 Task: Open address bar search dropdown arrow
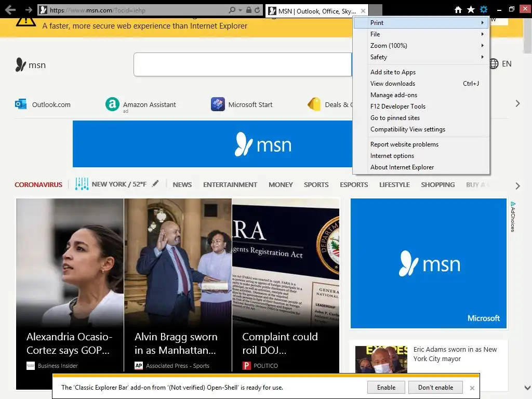pos(240,10)
